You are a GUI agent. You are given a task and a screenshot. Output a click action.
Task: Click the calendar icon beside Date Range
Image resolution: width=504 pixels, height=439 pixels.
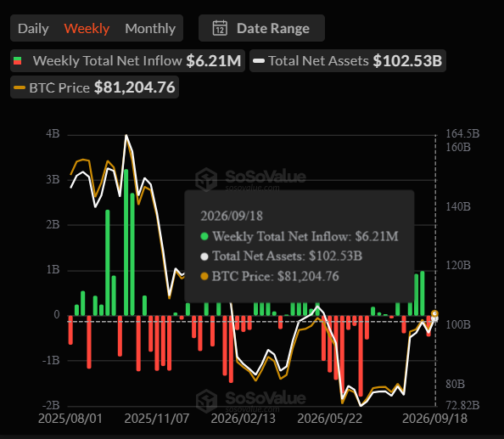tap(220, 28)
